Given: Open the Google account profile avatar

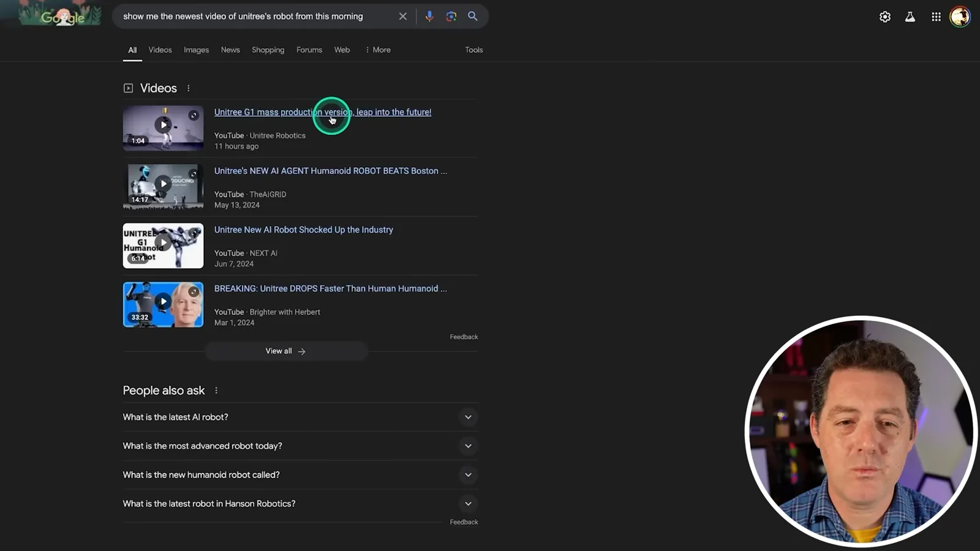Looking at the screenshot, I should [960, 17].
